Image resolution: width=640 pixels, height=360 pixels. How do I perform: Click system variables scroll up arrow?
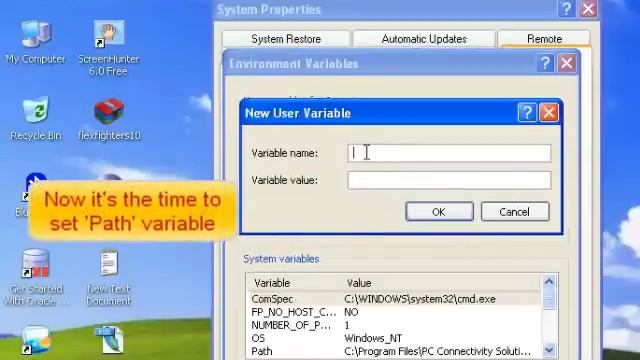click(549, 282)
